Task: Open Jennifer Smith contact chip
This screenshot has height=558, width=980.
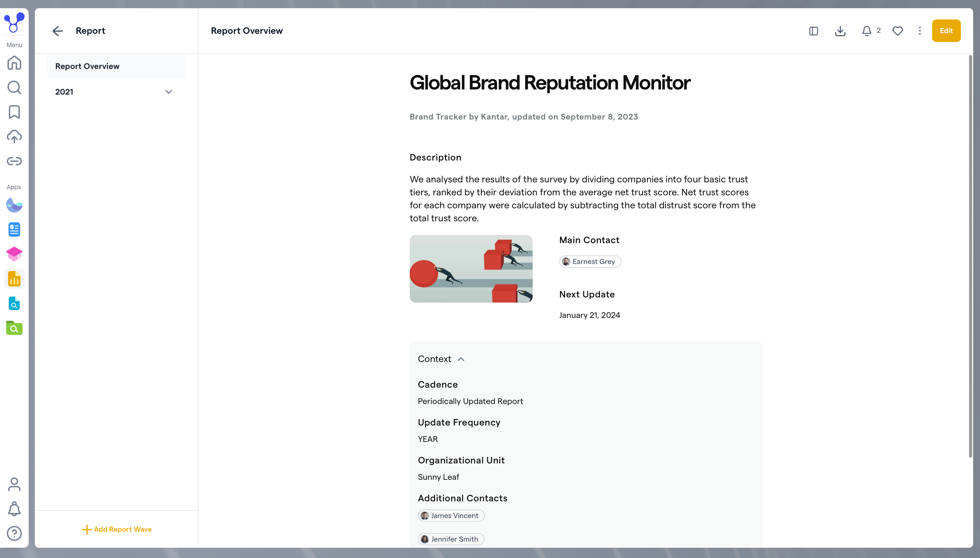Action: tap(451, 539)
